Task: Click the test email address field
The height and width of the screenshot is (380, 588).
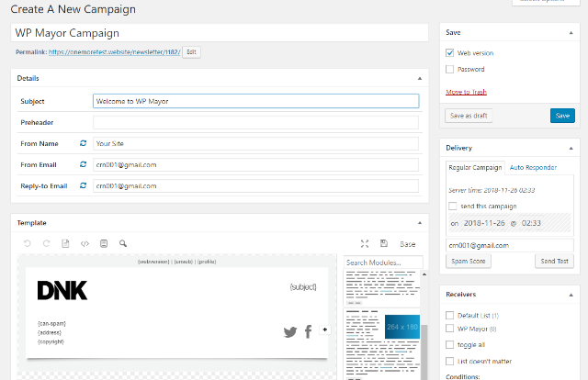Action: (x=510, y=245)
